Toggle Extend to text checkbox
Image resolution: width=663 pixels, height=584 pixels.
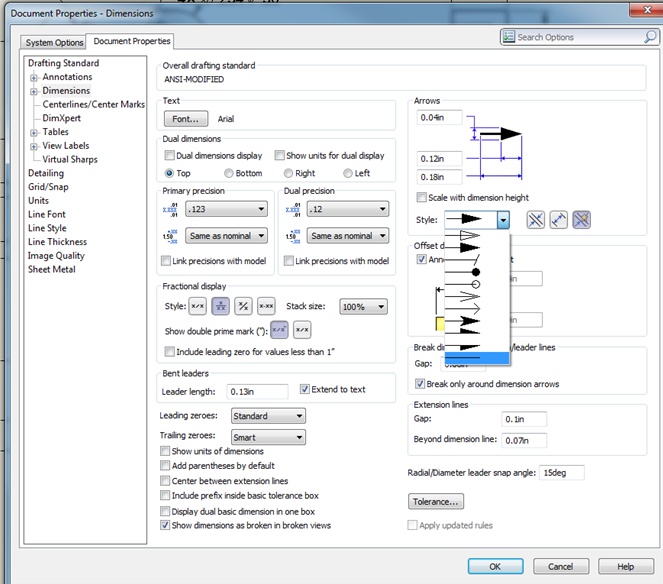click(x=304, y=389)
